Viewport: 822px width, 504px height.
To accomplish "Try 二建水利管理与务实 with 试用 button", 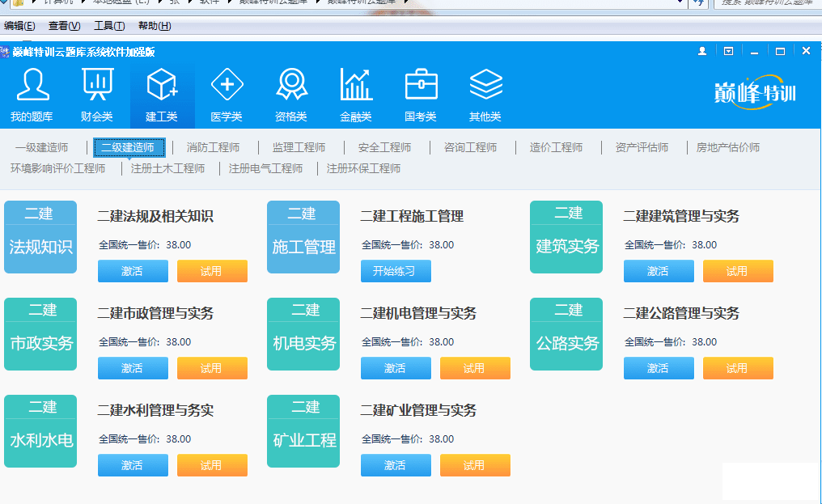I will pyautogui.click(x=212, y=465).
